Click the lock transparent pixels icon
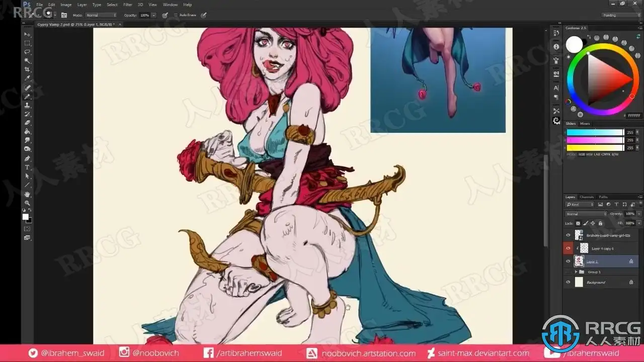The image size is (644, 362). pos(578,223)
